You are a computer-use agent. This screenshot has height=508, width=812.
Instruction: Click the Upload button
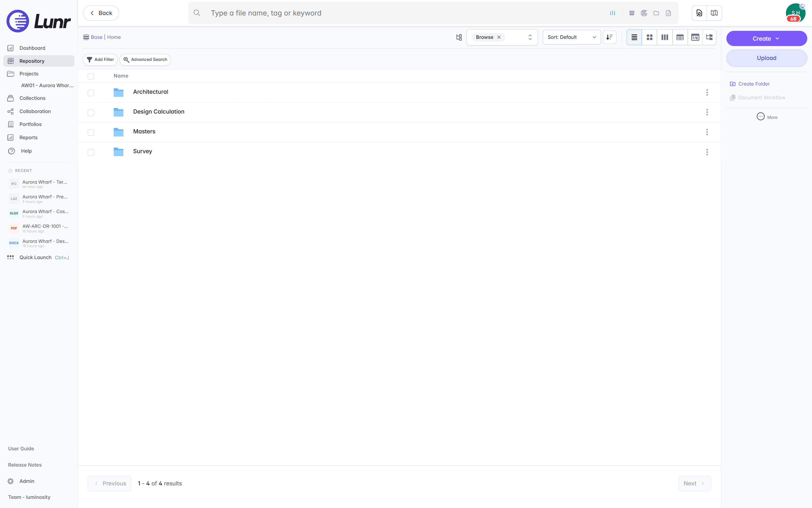(x=767, y=58)
